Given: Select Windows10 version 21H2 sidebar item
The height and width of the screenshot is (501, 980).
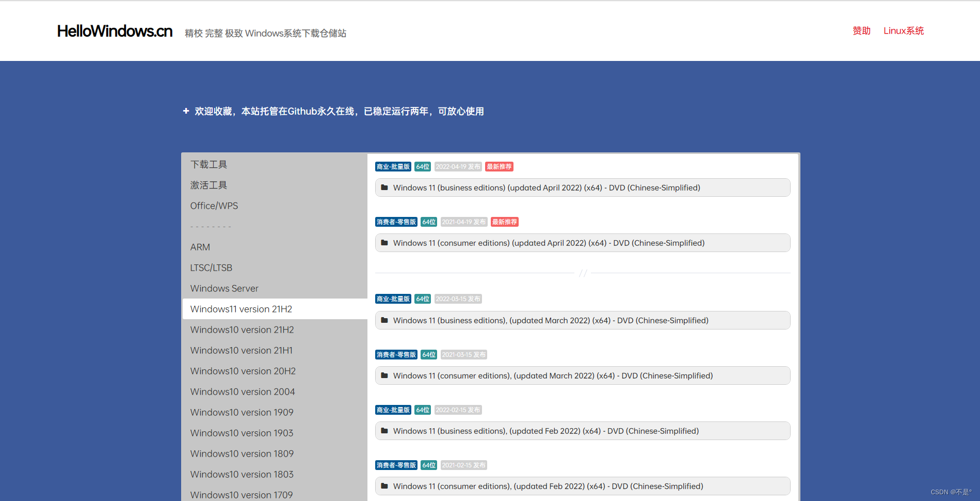Looking at the screenshot, I should click(x=275, y=330).
